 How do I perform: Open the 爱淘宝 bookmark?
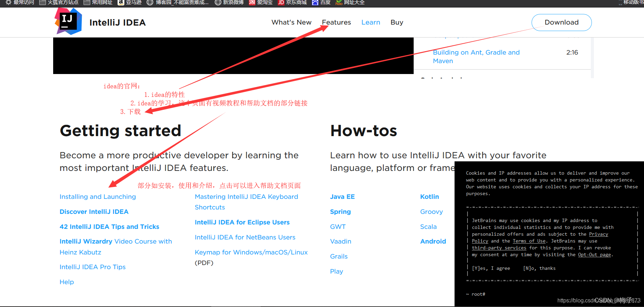(261, 2)
